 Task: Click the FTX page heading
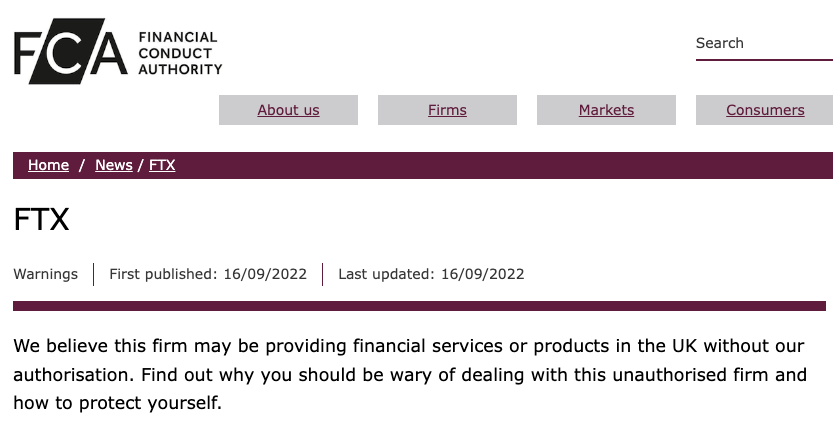tap(41, 219)
